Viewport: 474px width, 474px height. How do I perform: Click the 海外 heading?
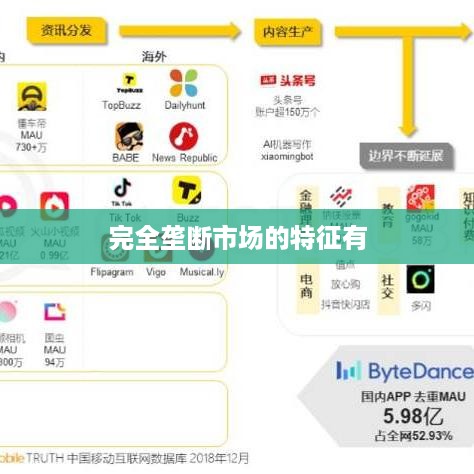pyautogui.click(x=154, y=56)
